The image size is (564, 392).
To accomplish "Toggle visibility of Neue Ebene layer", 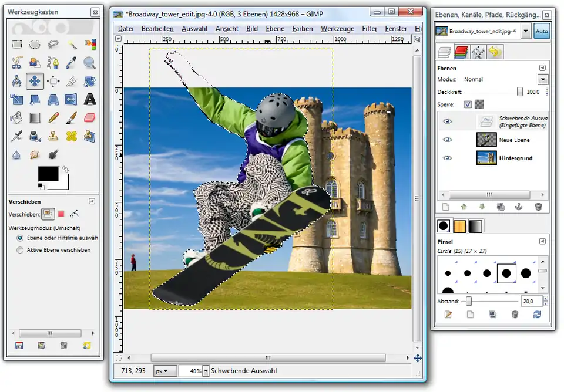I will pos(448,140).
